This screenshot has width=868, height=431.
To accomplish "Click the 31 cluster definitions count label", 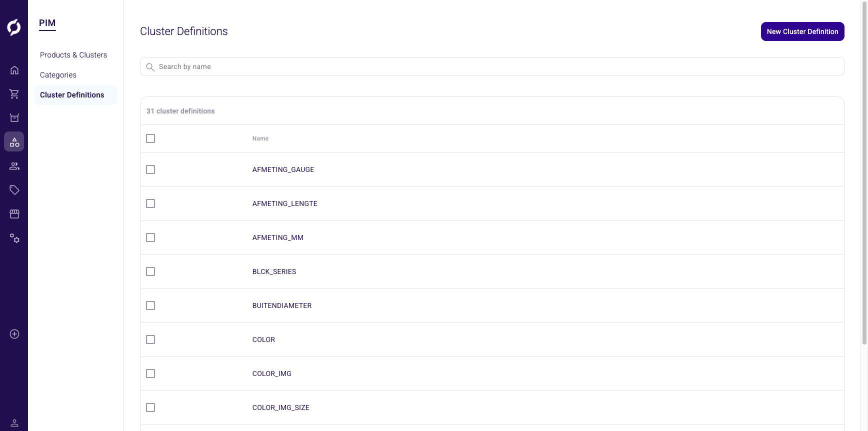I will click(x=180, y=111).
